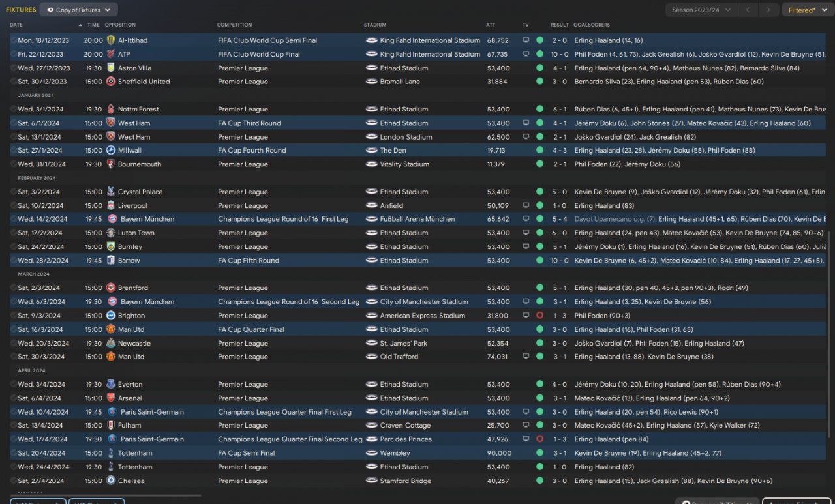Sort by the Goalscorers column header

592,25
